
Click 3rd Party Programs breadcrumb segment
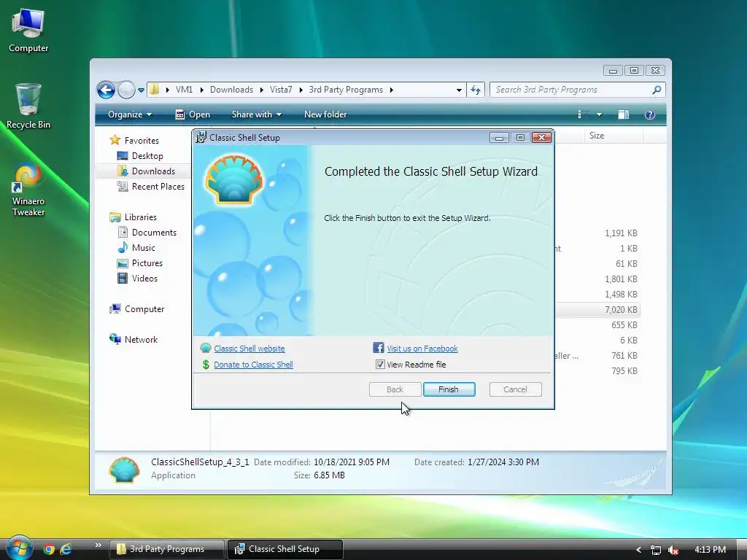point(346,90)
